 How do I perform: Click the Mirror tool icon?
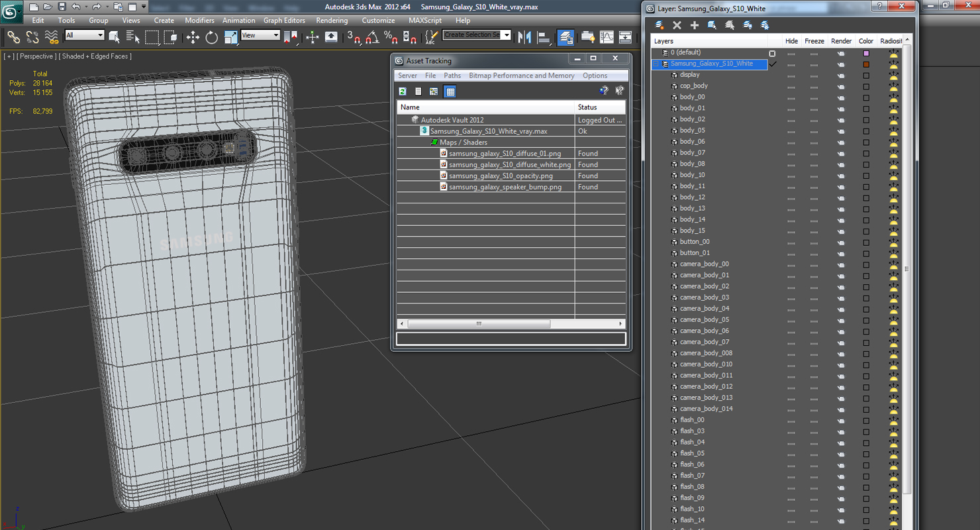tap(525, 37)
